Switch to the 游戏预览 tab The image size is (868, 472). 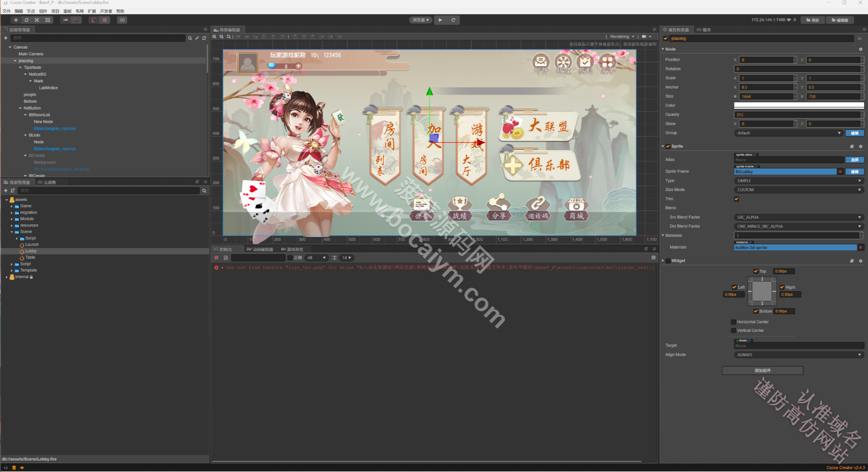(x=292, y=249)
